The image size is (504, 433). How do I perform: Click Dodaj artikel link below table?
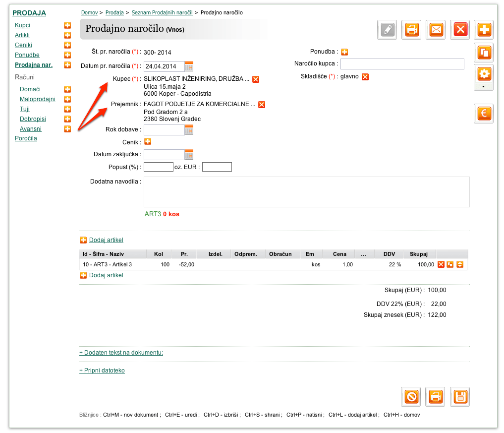coord(106,275)
